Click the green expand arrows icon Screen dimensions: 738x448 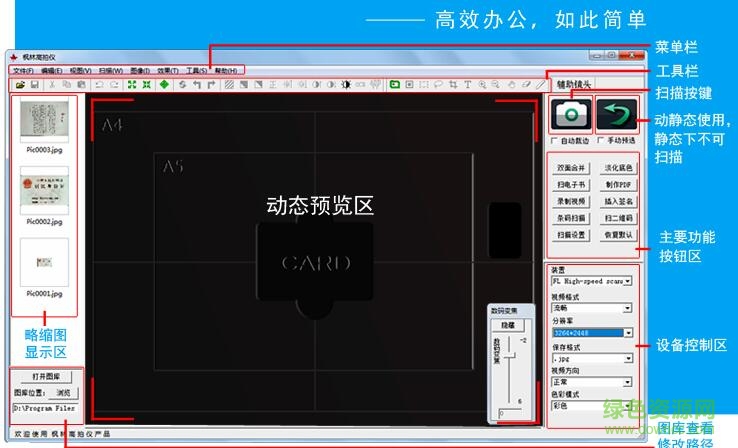(132, 85)
